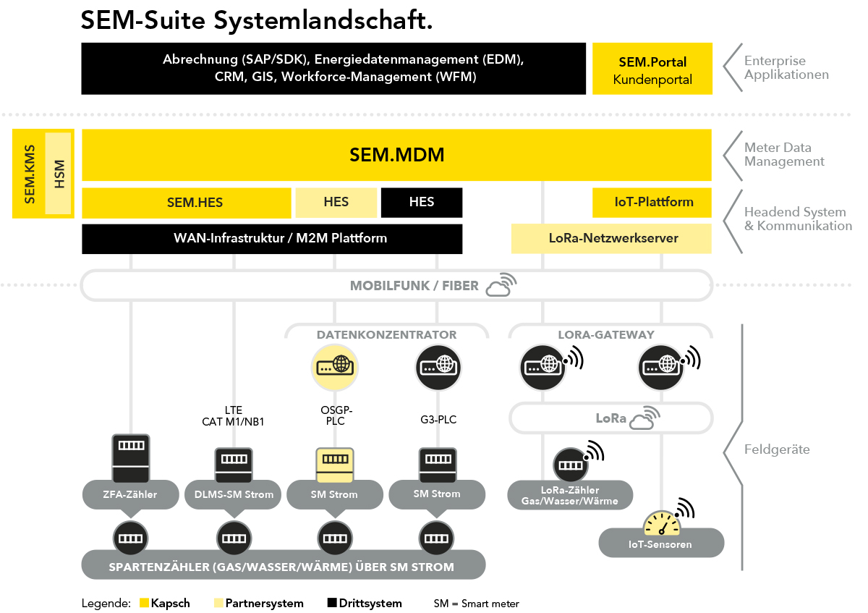868x613 pixels.
Task: Click Headend System & Kommunikation label
Action: (798, 219)
